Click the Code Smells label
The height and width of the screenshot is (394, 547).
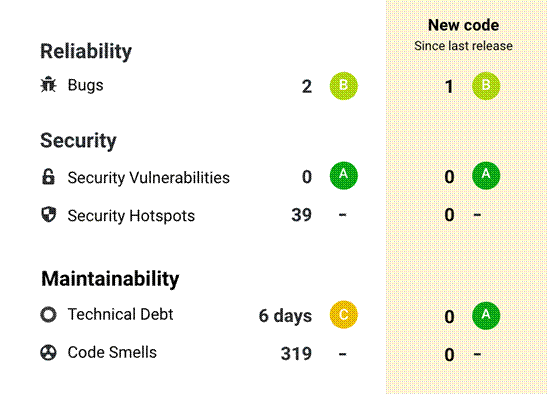pyautogui.click(x=112, y=352)
